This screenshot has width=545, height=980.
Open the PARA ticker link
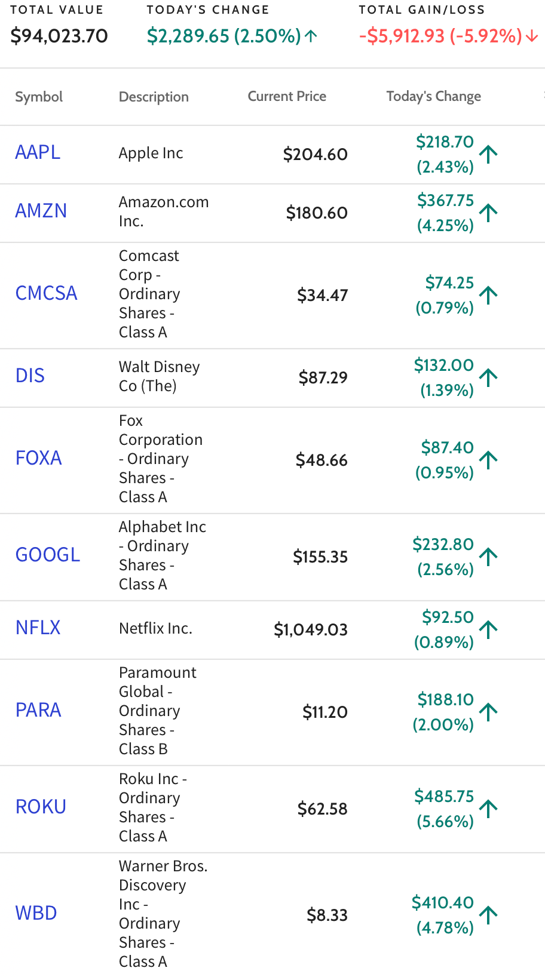(x=38, y=710)
